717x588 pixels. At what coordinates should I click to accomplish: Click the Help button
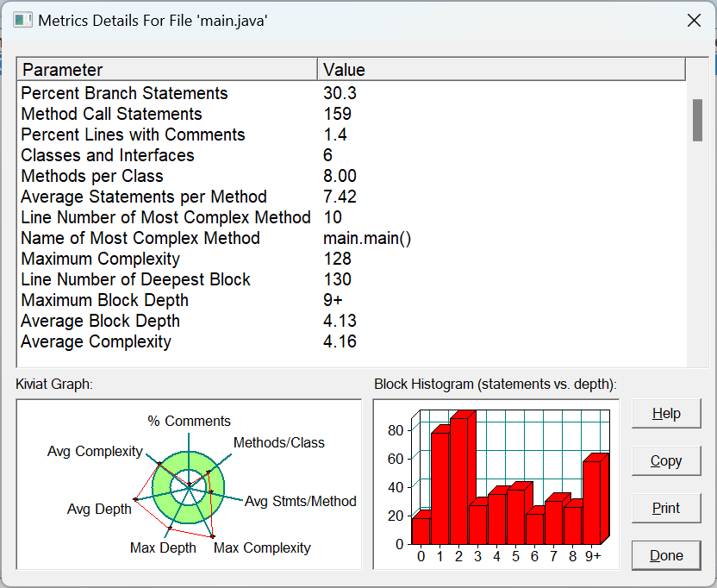coord(666,414)
